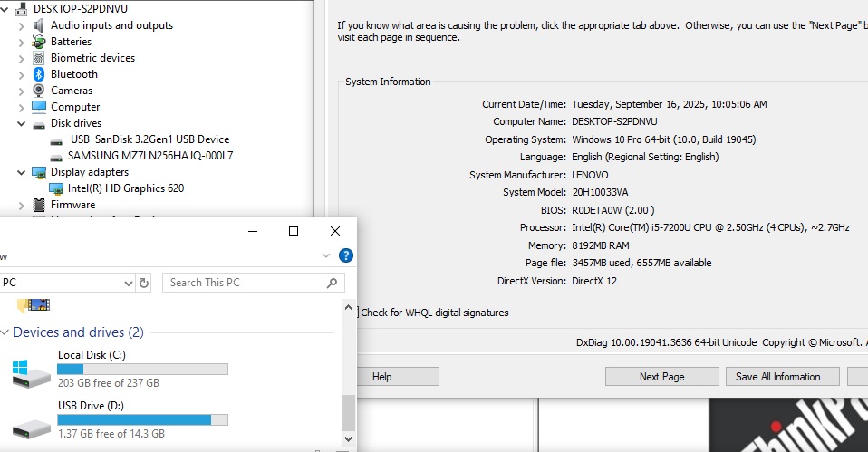The height and width of the screenshot is (452, 868).
Task: Collapse the Devices and drives group
Action: coord(5,332)
